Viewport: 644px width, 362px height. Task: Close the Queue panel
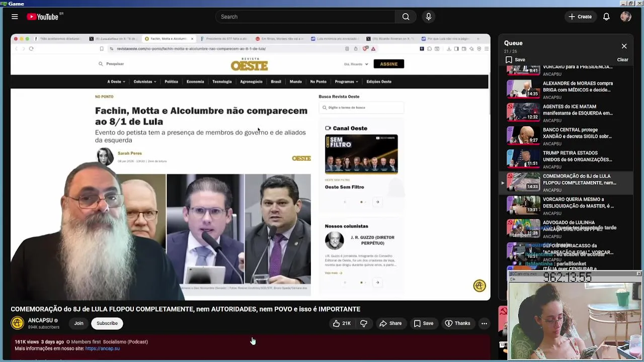click(624, 46)
